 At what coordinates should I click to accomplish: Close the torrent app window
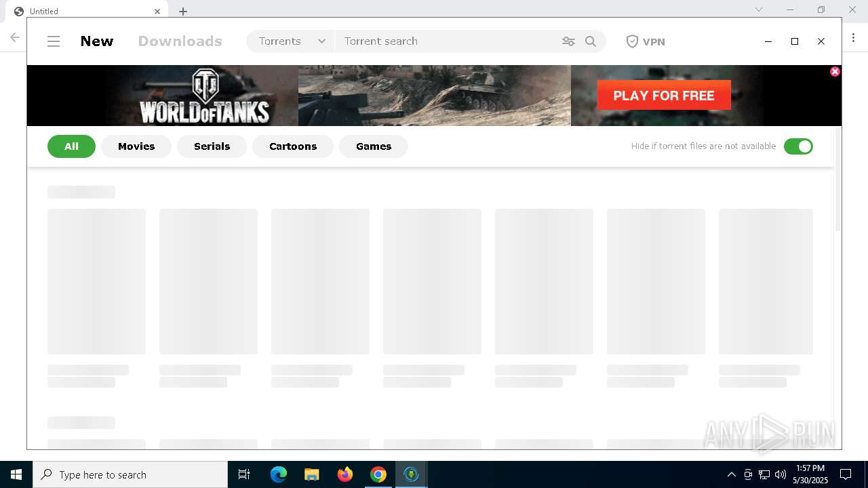(x=821, y=41)
